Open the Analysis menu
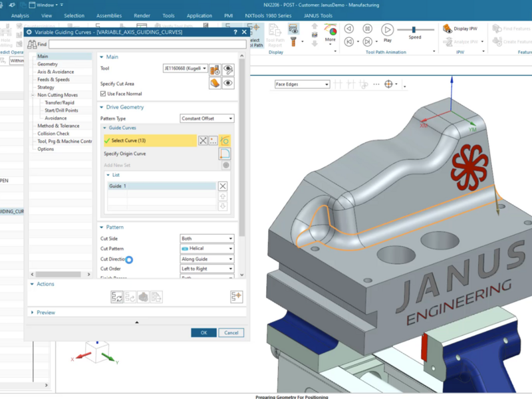The image size is (532, 399). pyautogui.click(x=20, y=15)
